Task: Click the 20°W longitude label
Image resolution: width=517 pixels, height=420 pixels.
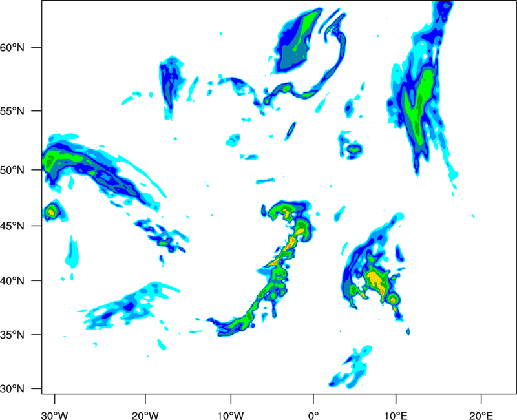Action: (x=145, y=415)
